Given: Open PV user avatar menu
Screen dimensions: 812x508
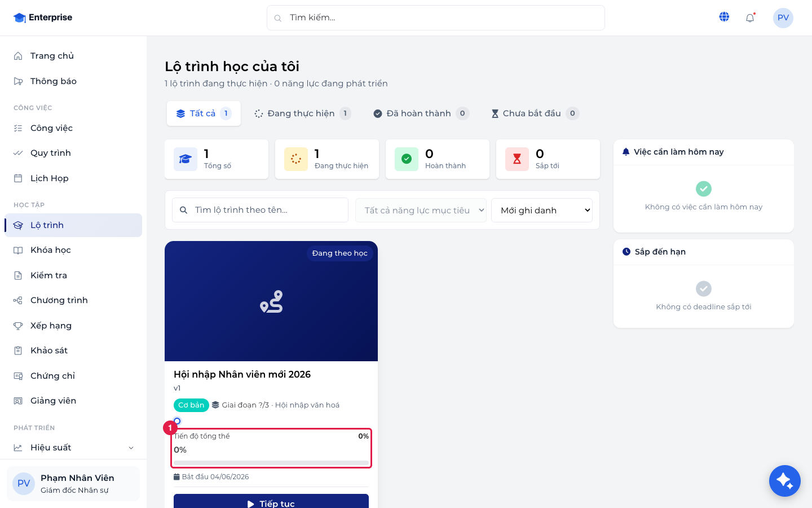Looking at the screenshot, I should pos(783,17).
